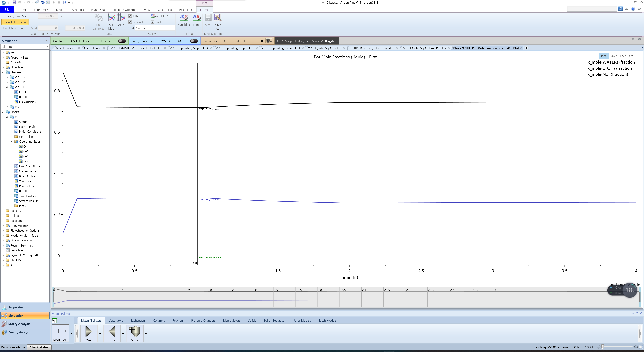This screenshot has height=352, width=644.
Task: Select the Batch Models palette tab
Action: coord(327,320)
